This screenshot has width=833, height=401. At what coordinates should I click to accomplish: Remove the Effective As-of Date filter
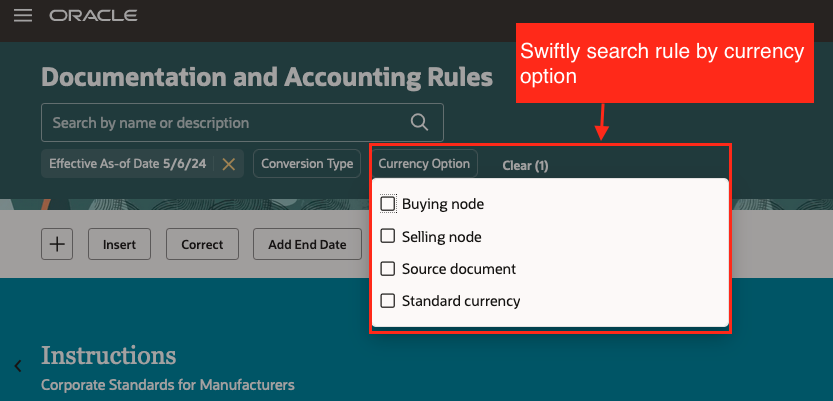228,164
